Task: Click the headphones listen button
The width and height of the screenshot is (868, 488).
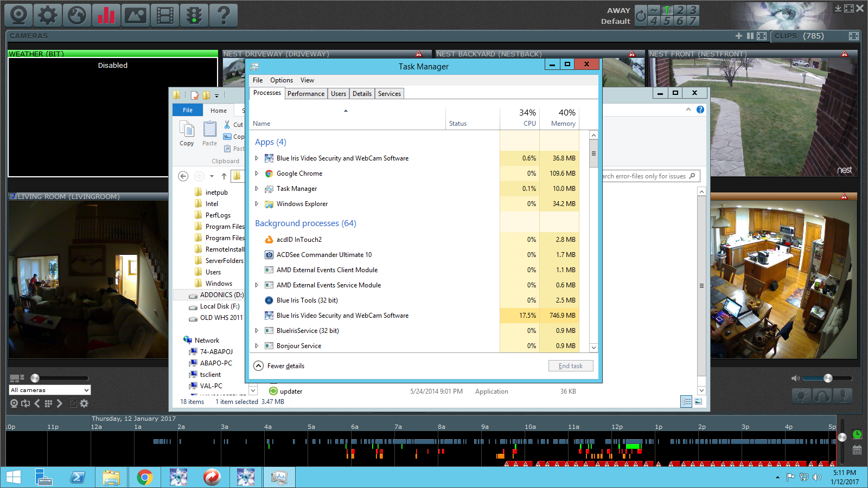Action: click(822, 396)
